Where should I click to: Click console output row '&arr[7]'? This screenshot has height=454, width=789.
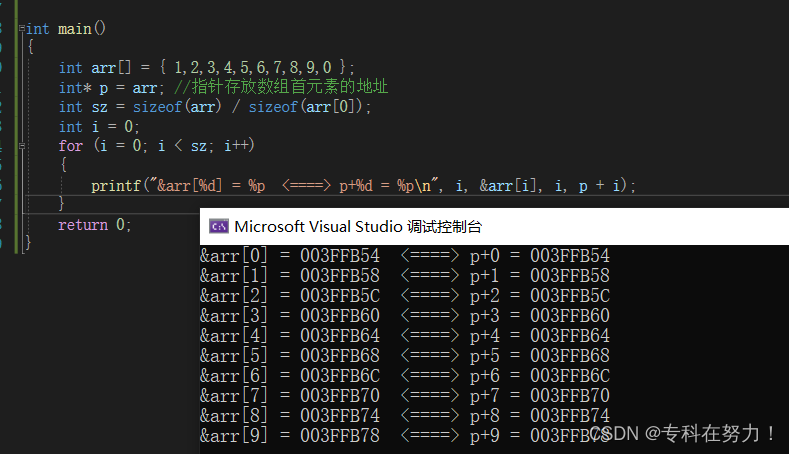[405, 396]
